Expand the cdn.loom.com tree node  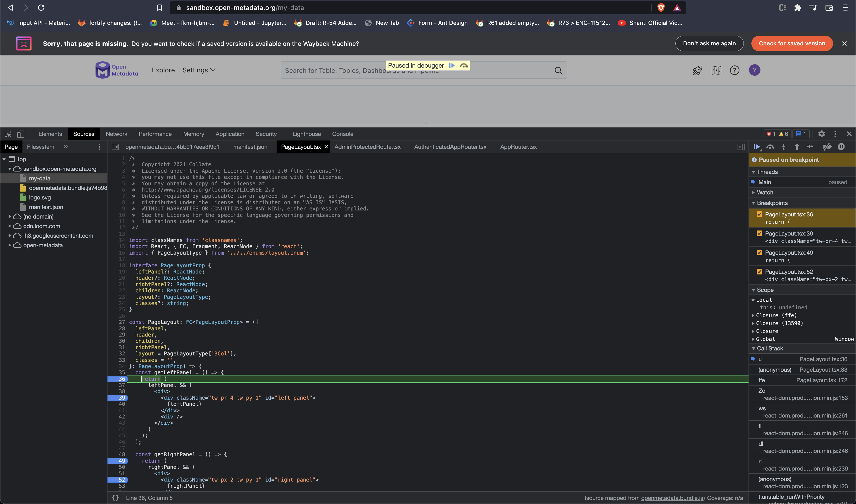[x=10, y=226]
